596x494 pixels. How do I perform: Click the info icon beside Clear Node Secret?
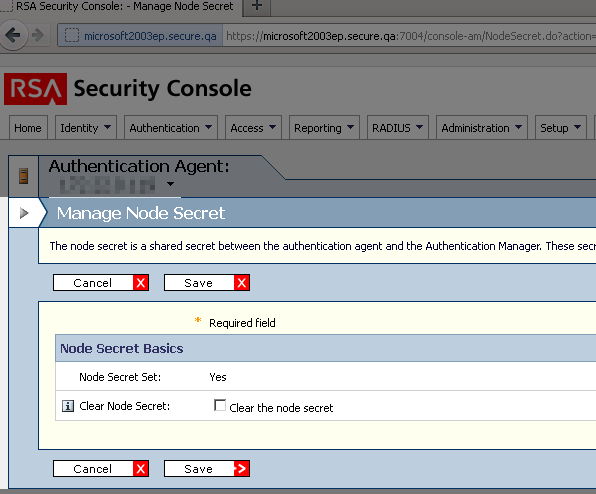[x=68, y=406]
